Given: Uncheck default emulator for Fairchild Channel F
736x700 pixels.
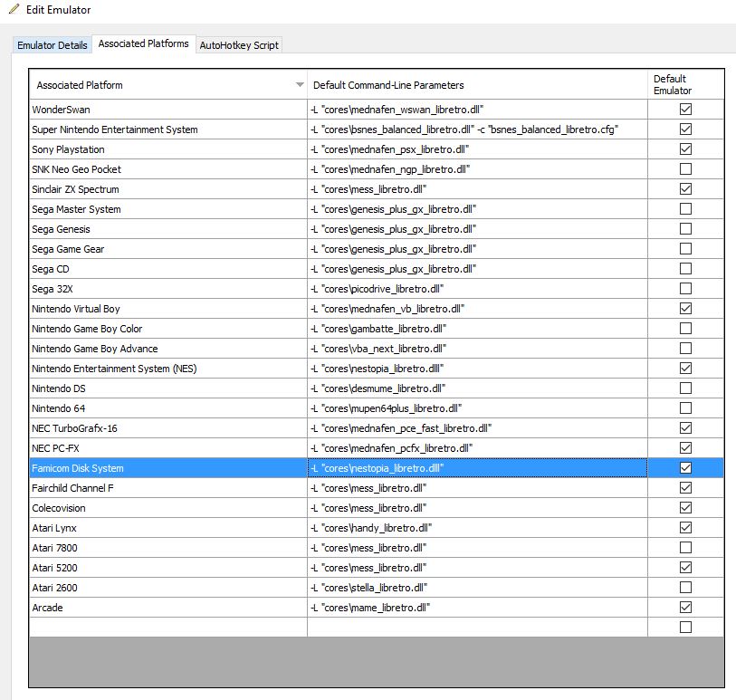Looking at the screenshot, I should coord(686,488).
